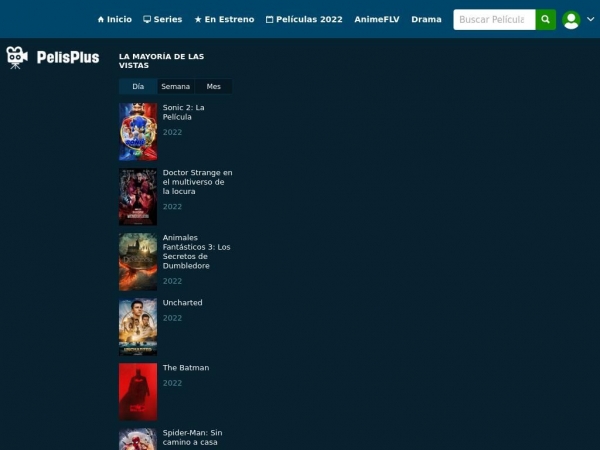This screenshot has width=600, height=450.
Task: Open En Estreno section
Action: [x=224, y=20]
